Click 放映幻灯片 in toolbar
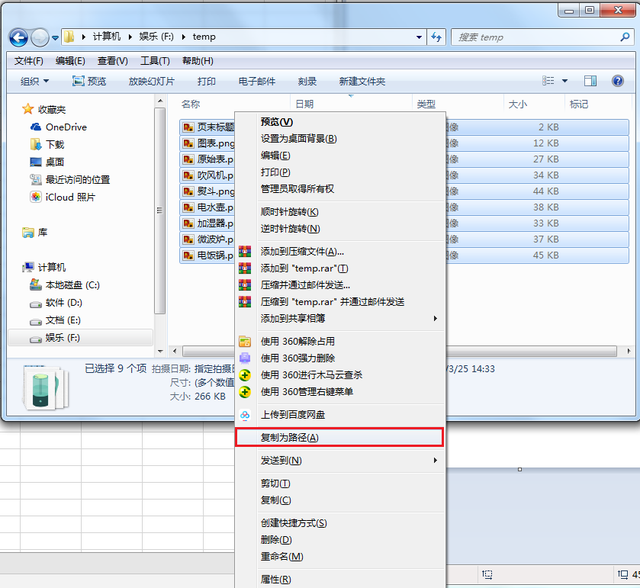The width and height of the screenshot is (640, 588). pos(151,81)
